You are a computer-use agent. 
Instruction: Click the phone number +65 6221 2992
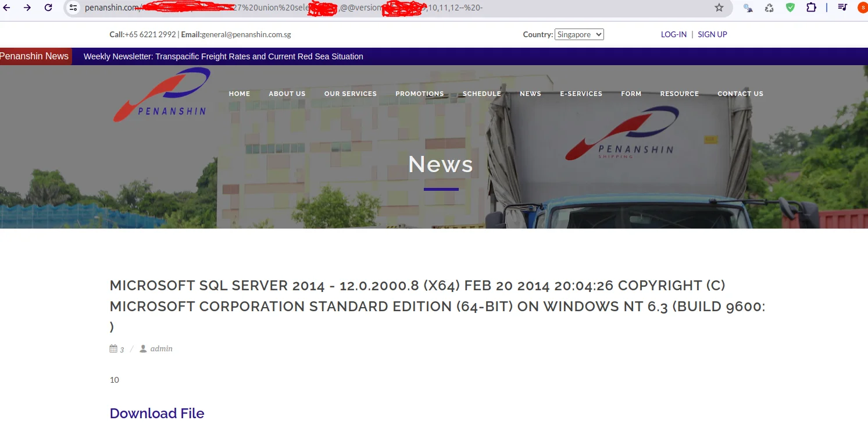point(150,34)
